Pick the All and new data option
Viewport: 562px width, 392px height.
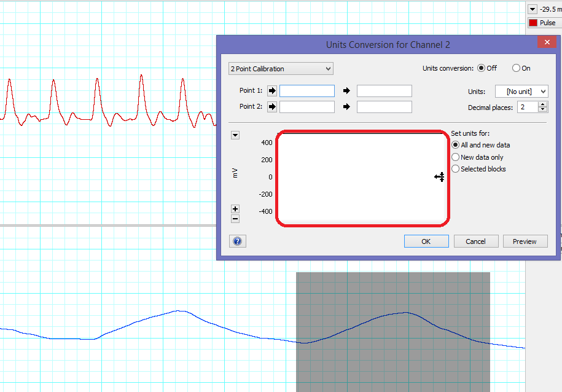455,145
